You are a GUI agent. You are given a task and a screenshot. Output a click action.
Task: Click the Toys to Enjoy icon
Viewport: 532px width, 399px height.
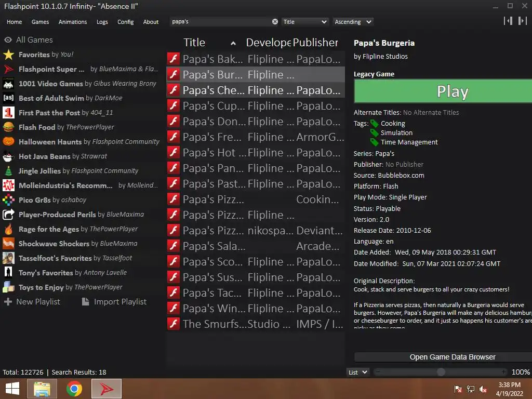point(8,287)
